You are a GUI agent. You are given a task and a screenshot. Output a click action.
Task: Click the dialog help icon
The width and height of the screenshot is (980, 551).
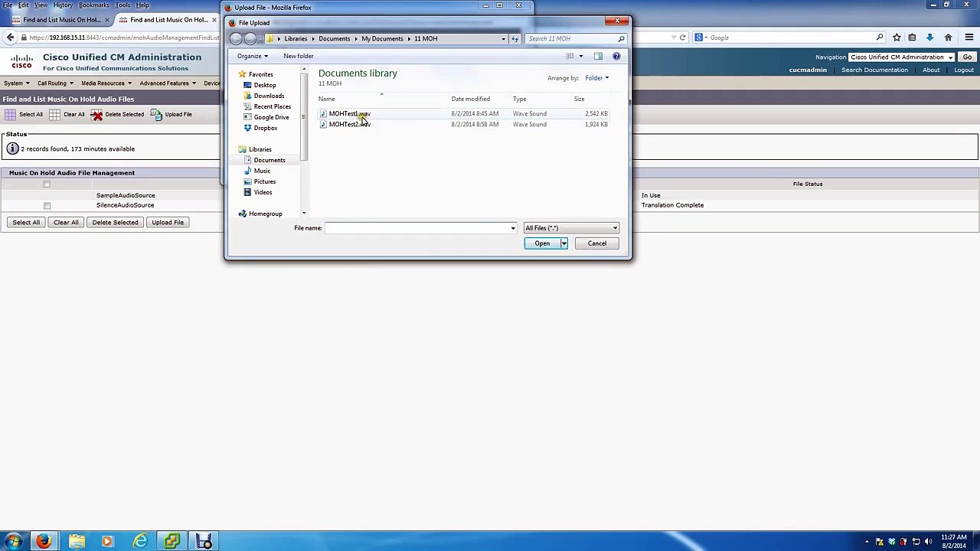(616, 56)
